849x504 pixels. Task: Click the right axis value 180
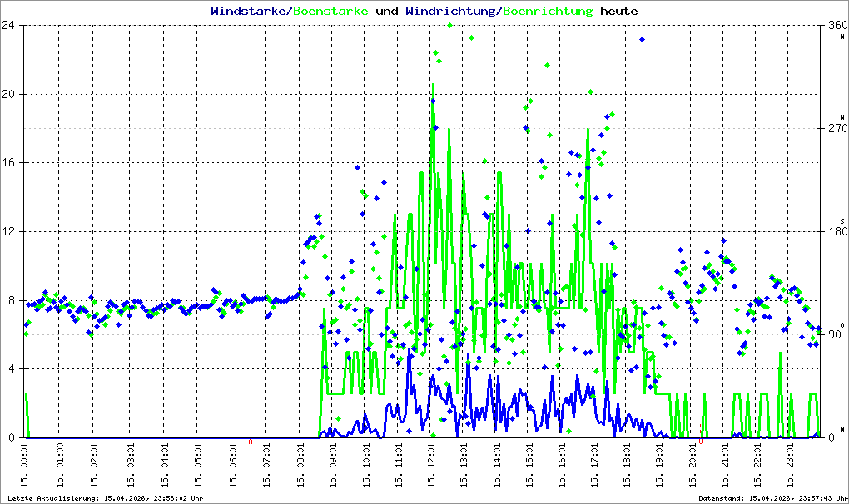[837, 231]
